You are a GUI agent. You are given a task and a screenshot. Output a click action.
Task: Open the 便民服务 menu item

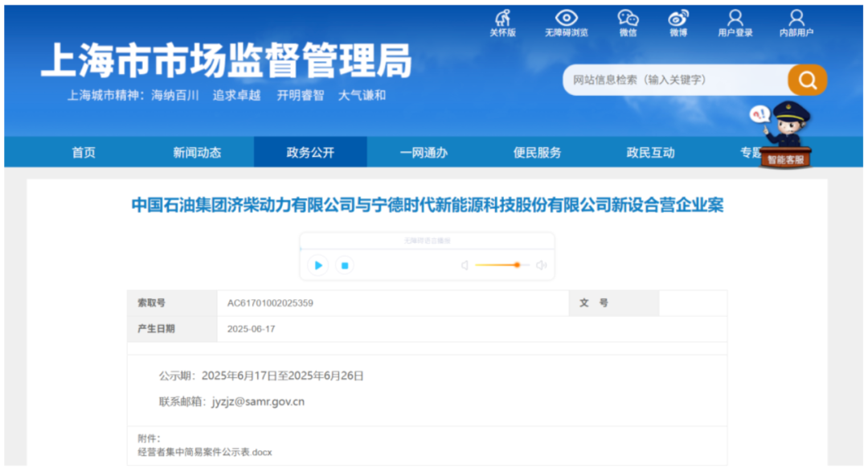pyautogui.click(x=536, y=152)
